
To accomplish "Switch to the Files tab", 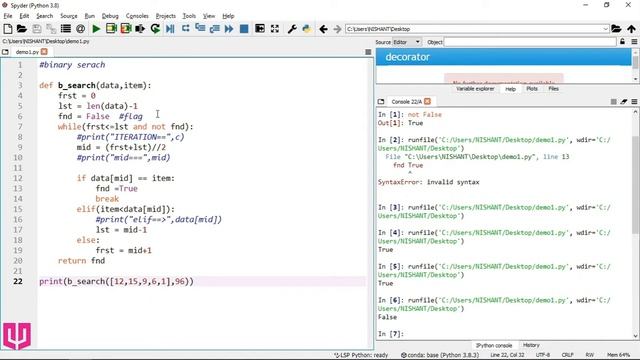I will (x=553, y=89).
